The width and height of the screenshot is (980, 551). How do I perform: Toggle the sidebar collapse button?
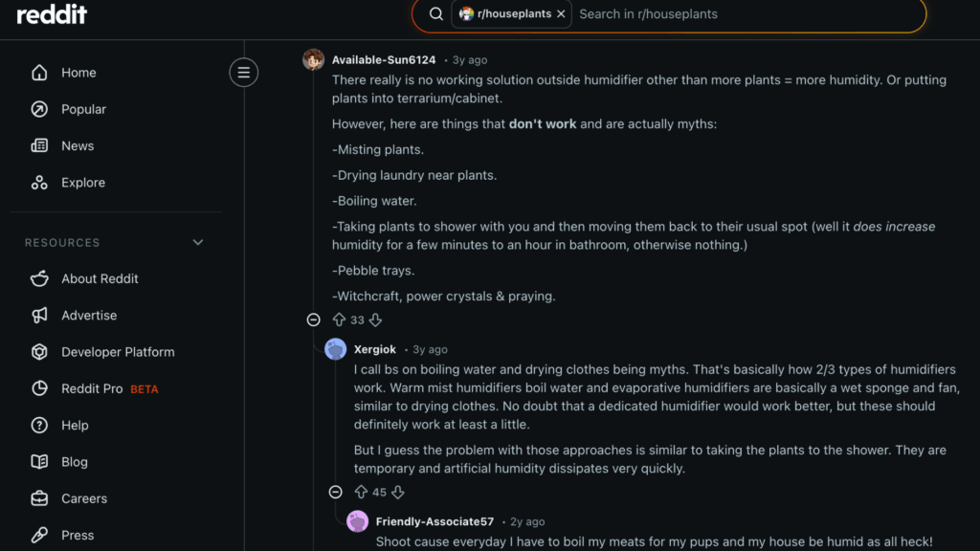coord(243,72)
